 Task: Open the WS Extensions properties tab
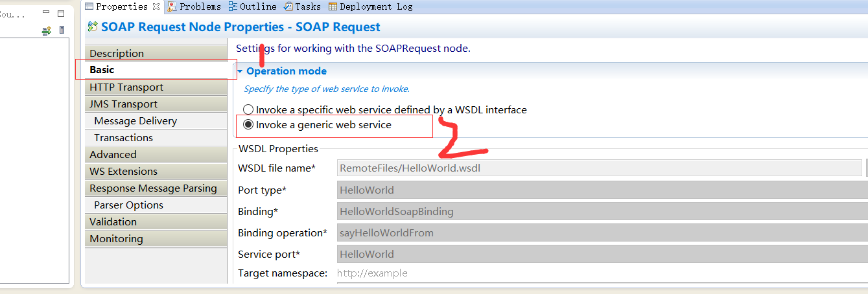coord(123,172)
